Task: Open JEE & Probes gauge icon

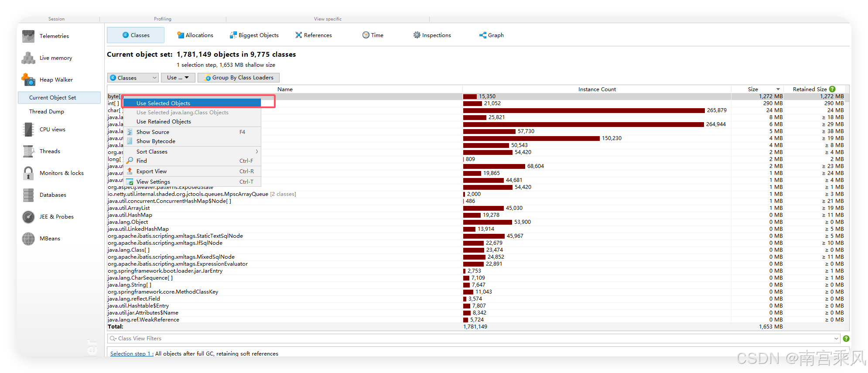Action: [x=28, y=217]
